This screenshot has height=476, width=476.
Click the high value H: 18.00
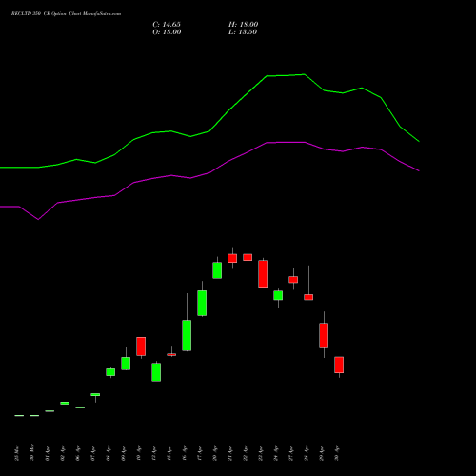(244, 25)
